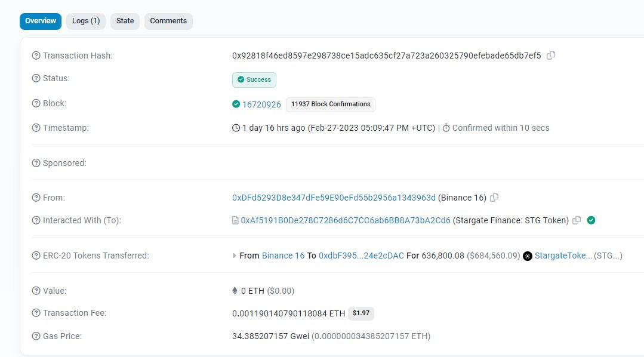
Task: Click the 636,800.08 token amount
Action: (x=443, y=256)
